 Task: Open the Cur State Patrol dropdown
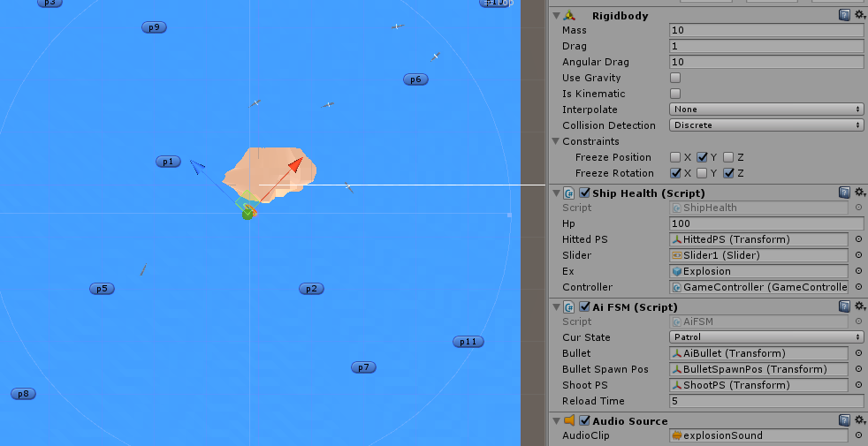point(766,337)
